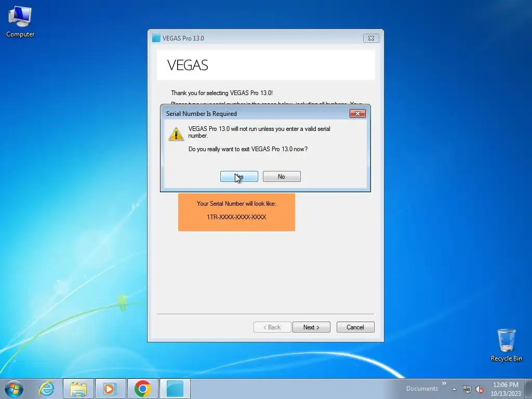Viewport: 532px width, 399px height.
Task: Close the Serial Number Is Required dialog
Action: coord(357,113)
